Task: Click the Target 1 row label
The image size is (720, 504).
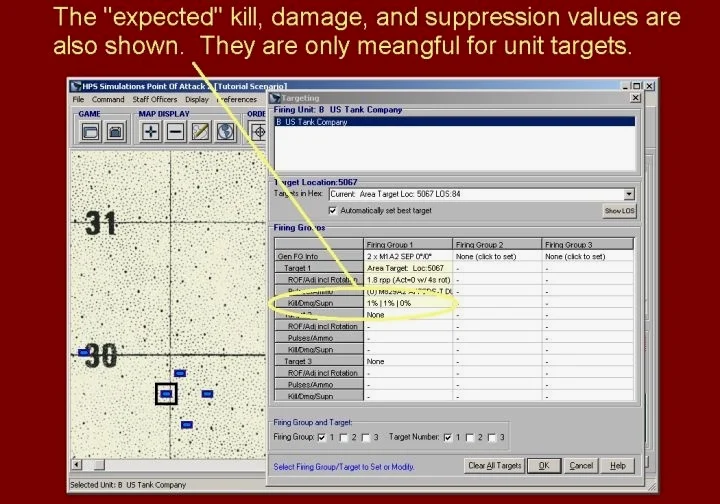Action: (319, 268)
